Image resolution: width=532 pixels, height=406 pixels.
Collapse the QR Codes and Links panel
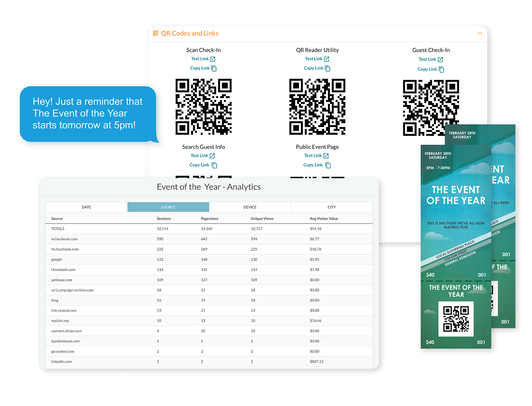[x=480, y=33]
